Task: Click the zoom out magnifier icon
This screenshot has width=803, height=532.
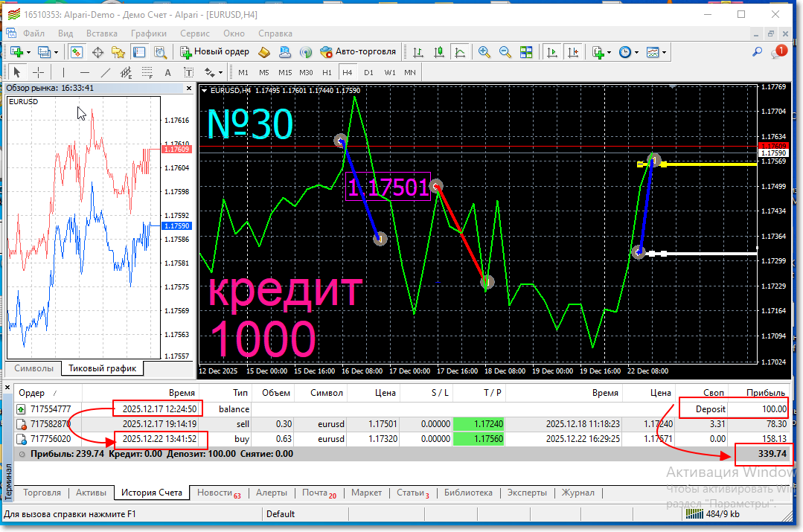Action: 505,52
